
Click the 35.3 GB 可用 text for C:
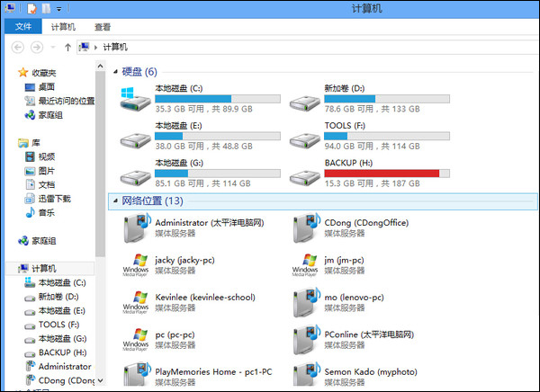(x=179, y=109)
